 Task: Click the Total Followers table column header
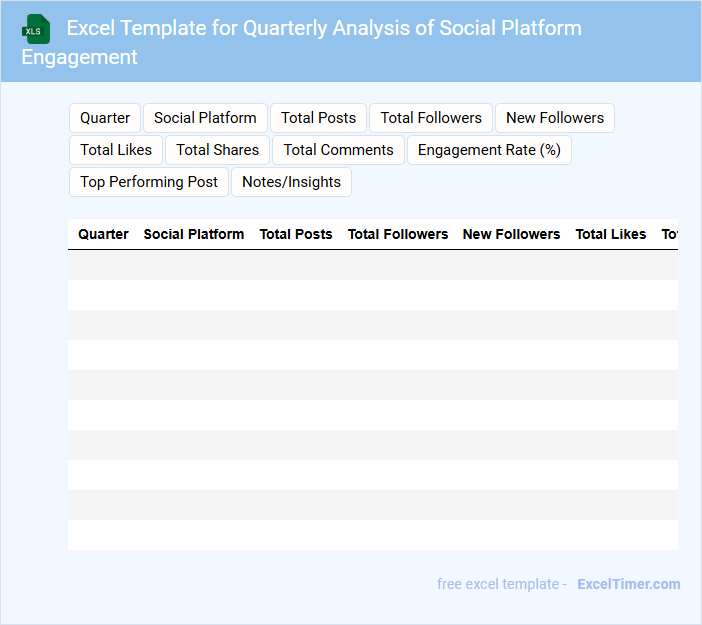pos(398,234)
